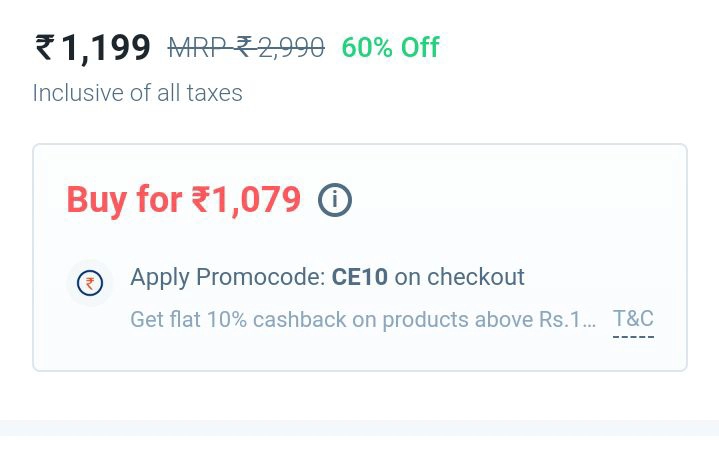Viewport: 719px width, 469px height.
Task: Click the words on checkout after CE10
Action: [459, 277]
